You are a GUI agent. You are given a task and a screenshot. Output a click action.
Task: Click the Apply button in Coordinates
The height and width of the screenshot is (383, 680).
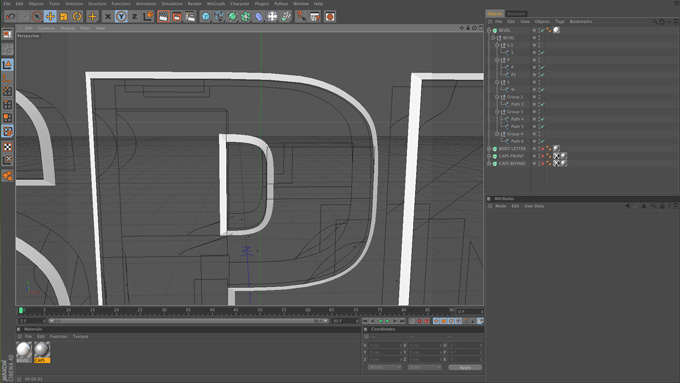coord(465,367)
